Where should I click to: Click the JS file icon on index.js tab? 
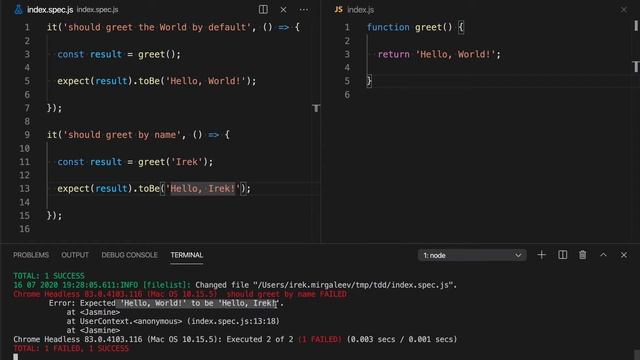tap(338, 9)
